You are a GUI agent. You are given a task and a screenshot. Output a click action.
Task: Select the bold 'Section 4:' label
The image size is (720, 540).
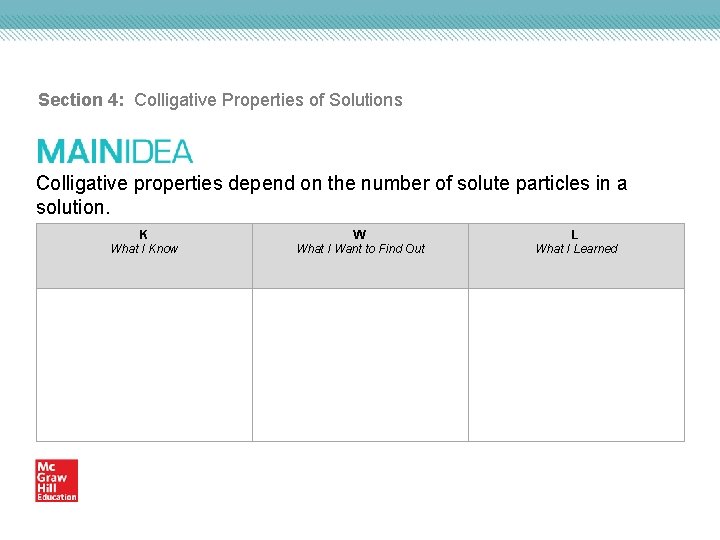[83, 100]
